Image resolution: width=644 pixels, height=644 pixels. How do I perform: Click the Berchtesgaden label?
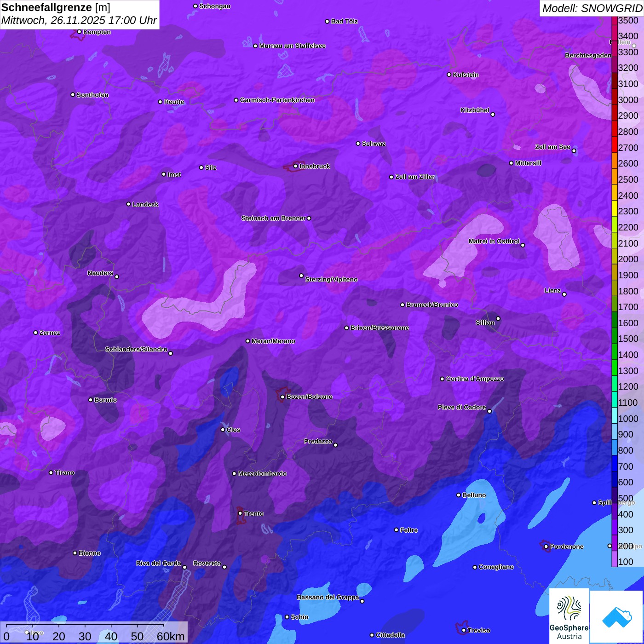588,55
